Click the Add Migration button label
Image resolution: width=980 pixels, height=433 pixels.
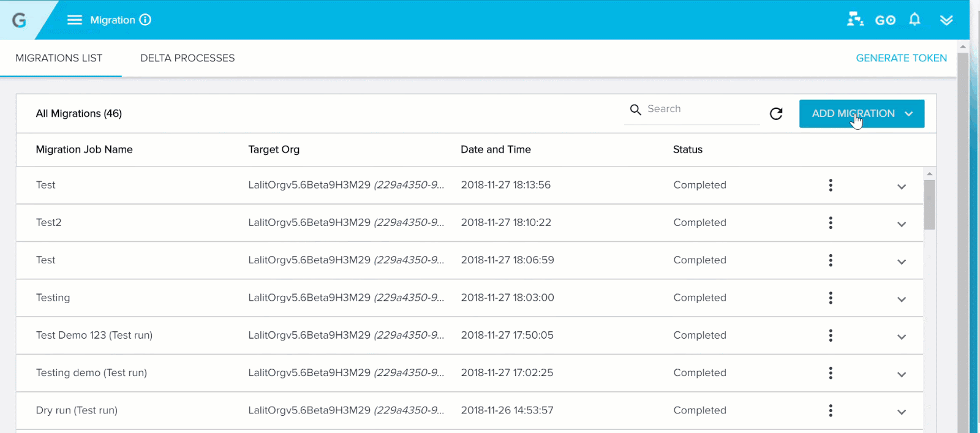853,113
